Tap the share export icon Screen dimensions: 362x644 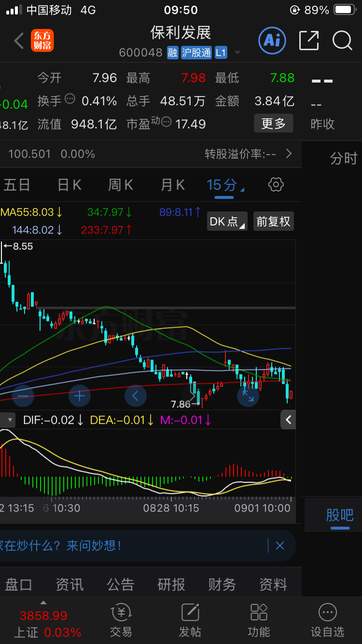point(309,41)
